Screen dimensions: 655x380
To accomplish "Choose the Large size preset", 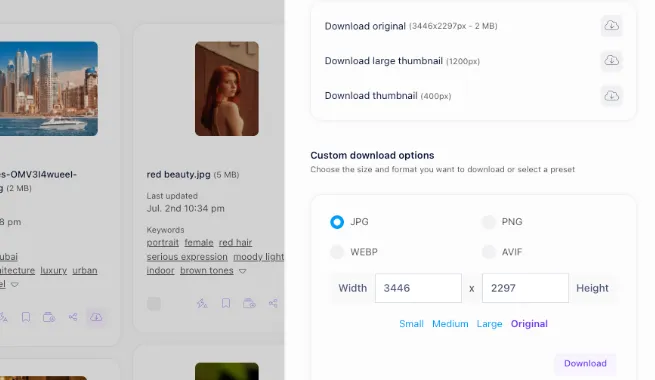I will (489, 324).
